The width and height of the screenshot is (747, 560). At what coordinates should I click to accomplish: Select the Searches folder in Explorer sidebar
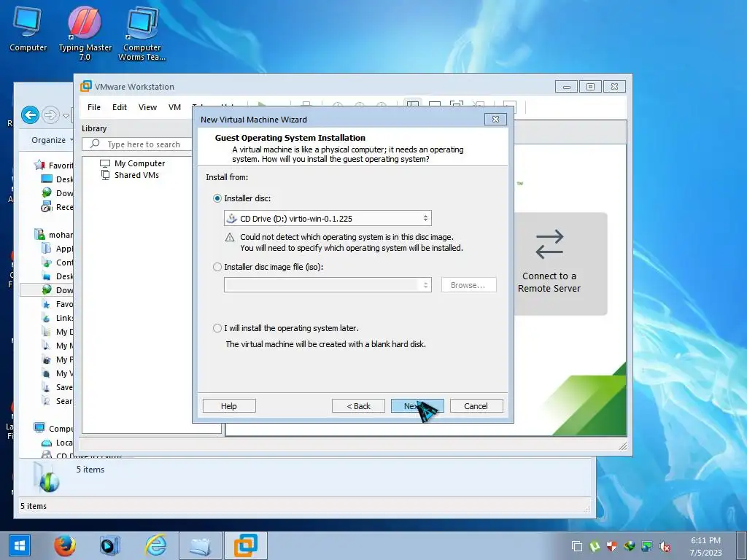(x=58, y=401)
